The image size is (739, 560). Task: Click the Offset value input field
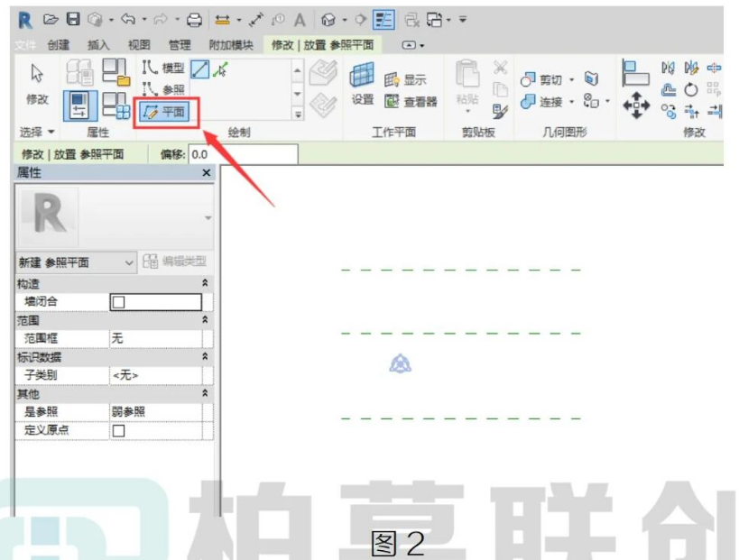(244, 154)
